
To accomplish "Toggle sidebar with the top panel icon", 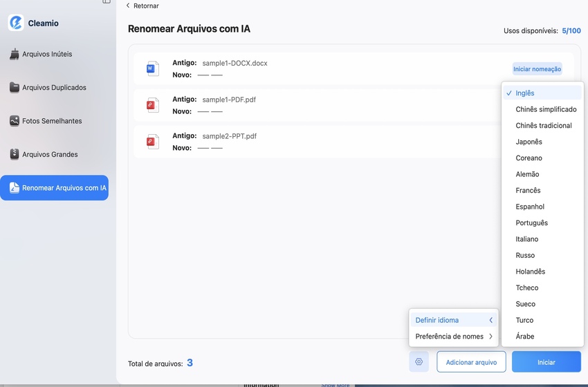I will tap(107, 1).
